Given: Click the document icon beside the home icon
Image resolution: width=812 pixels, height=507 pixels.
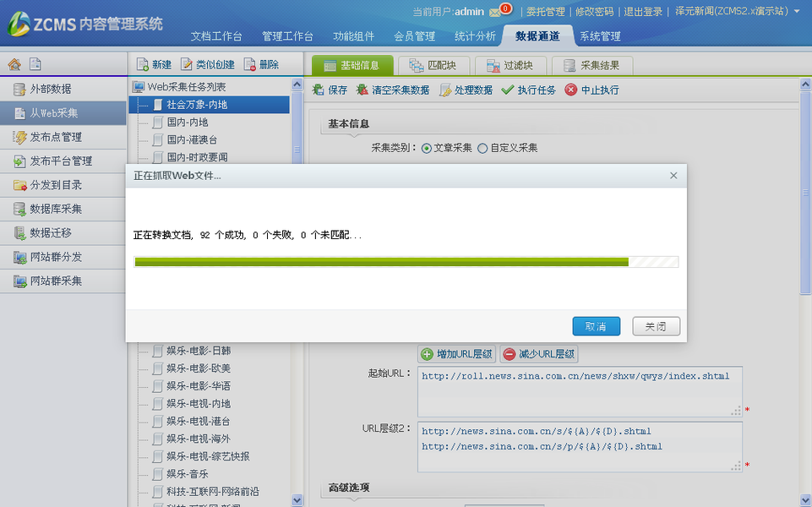Looking at the screenshot, I should (x=35, y=64).
